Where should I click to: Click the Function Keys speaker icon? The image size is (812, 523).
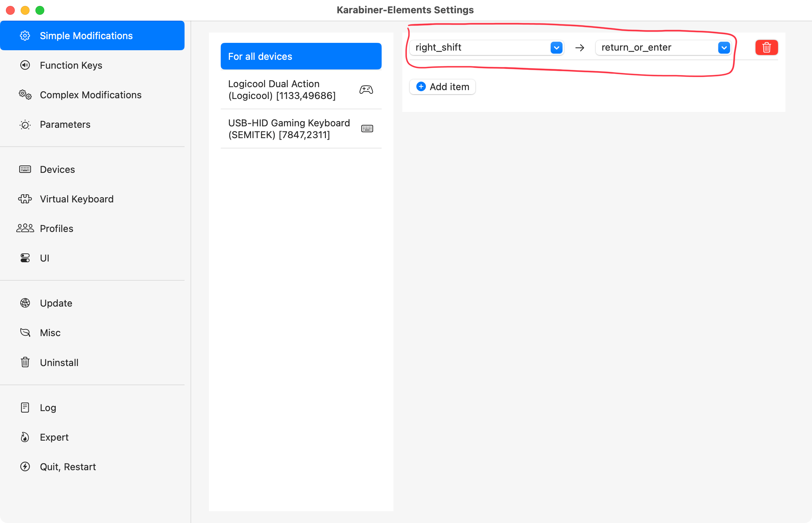(x=25, y=65)
